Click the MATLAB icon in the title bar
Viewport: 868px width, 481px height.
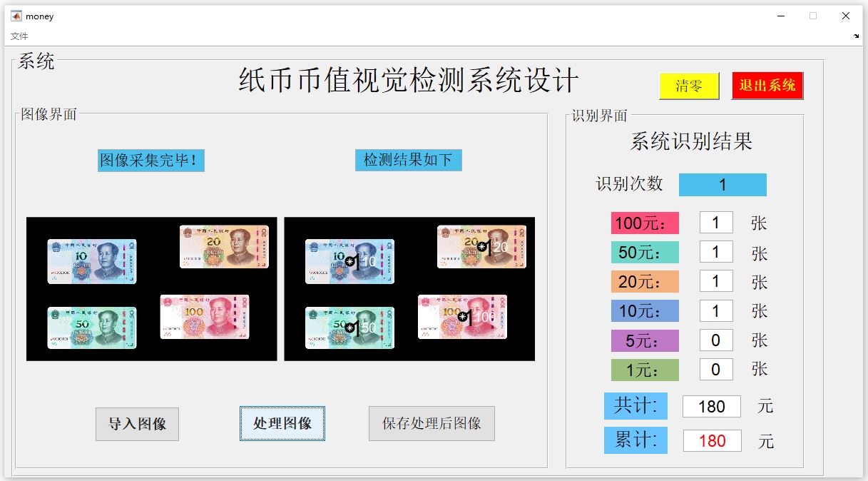point(16,16)
